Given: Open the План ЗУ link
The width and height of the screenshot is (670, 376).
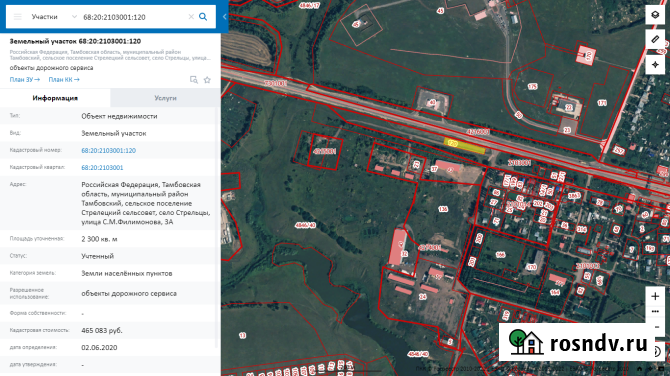Looking at the screenshot, I should coord(25,79).
